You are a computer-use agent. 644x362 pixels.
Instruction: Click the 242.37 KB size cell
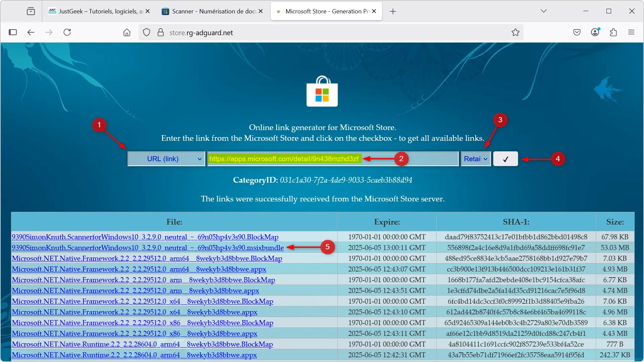pyautogui.click(x=615, y=355)
